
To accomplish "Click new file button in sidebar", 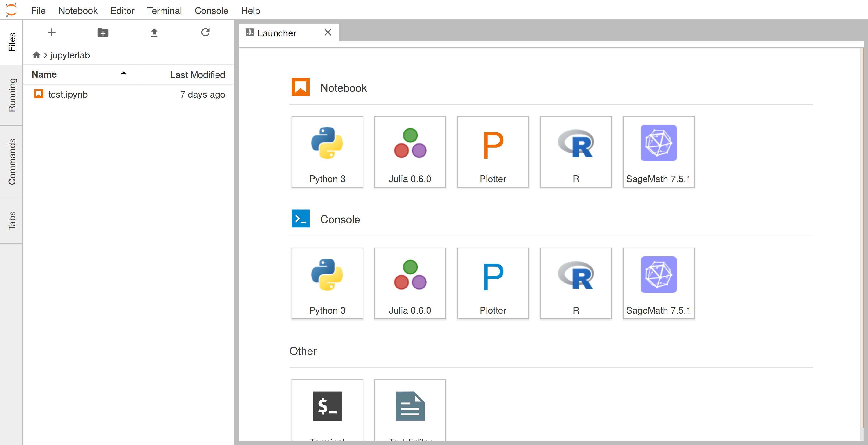I will pos(51,32).
